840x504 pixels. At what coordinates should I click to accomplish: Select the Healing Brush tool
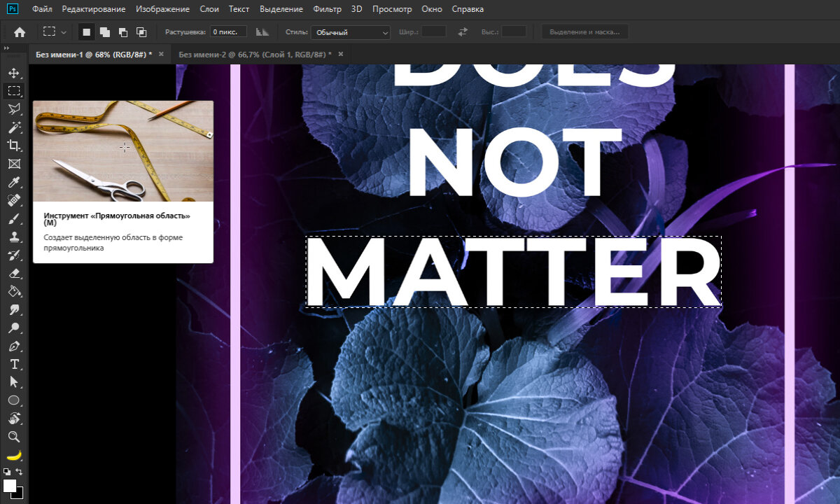pyautogui.click(x=13, y=200)
